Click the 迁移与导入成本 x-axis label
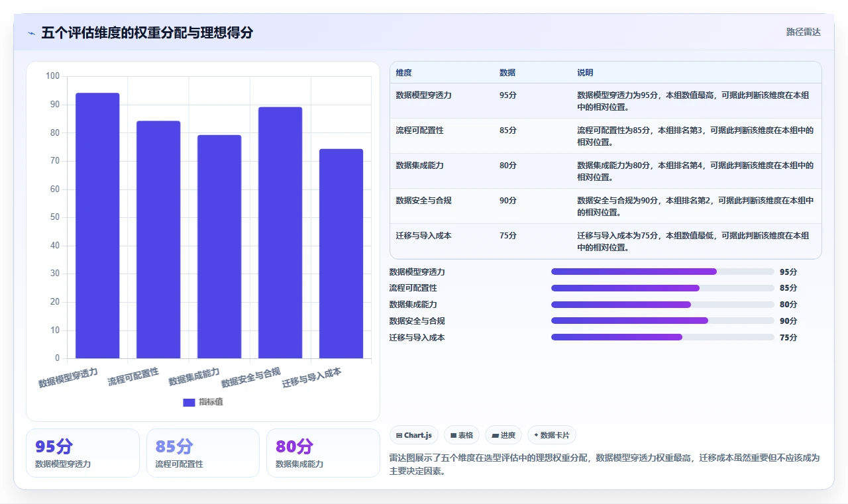Screen dimensions: 848x504 pyautogui.click(x=312, y=377)
